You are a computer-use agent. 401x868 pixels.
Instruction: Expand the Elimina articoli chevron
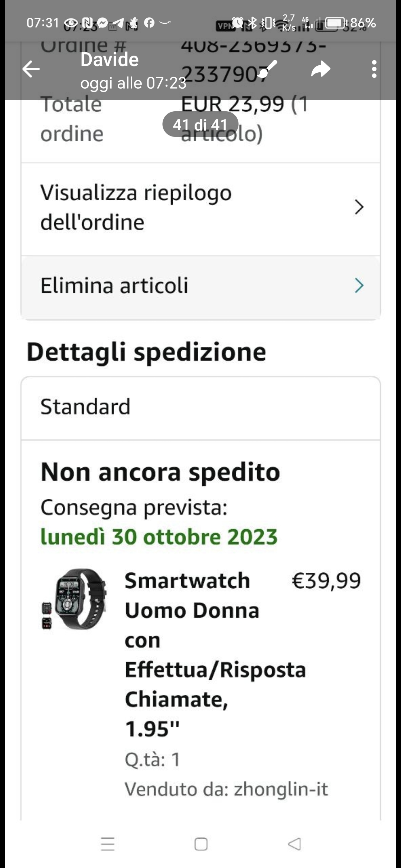pos(359,285)
